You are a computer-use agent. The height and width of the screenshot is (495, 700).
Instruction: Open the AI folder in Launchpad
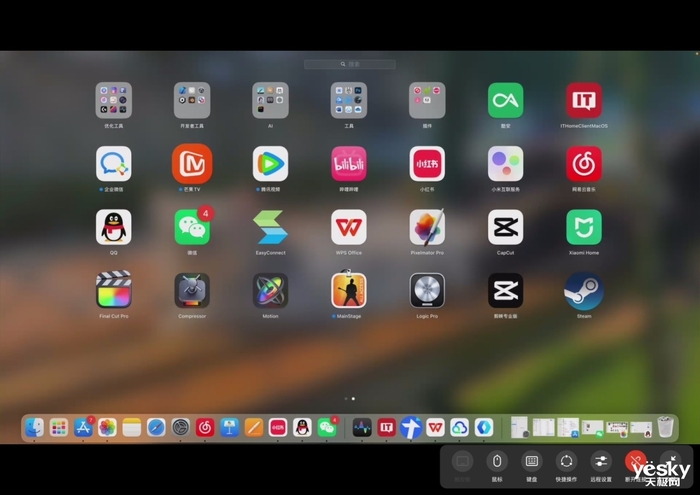click(271, 100)
